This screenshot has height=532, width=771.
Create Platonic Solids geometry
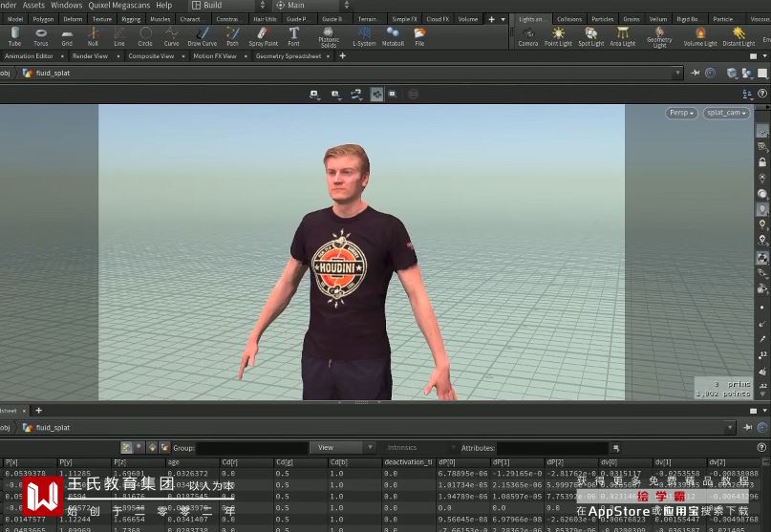click(329, 37)
